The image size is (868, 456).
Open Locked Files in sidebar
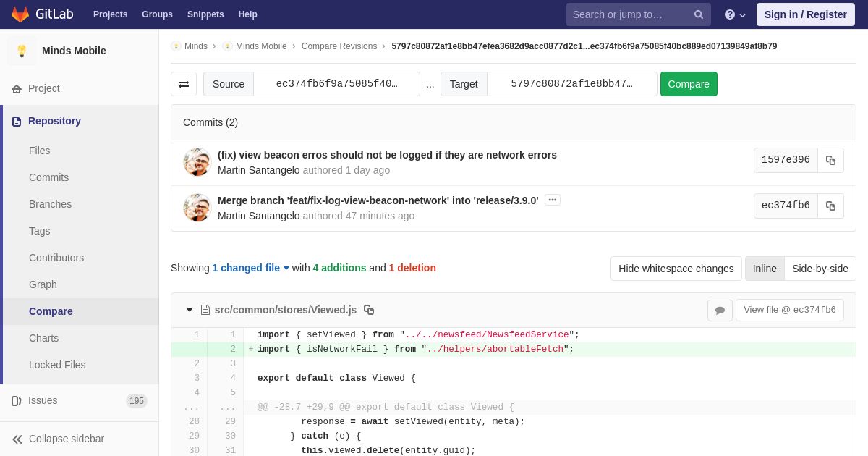tap(57, 365)
